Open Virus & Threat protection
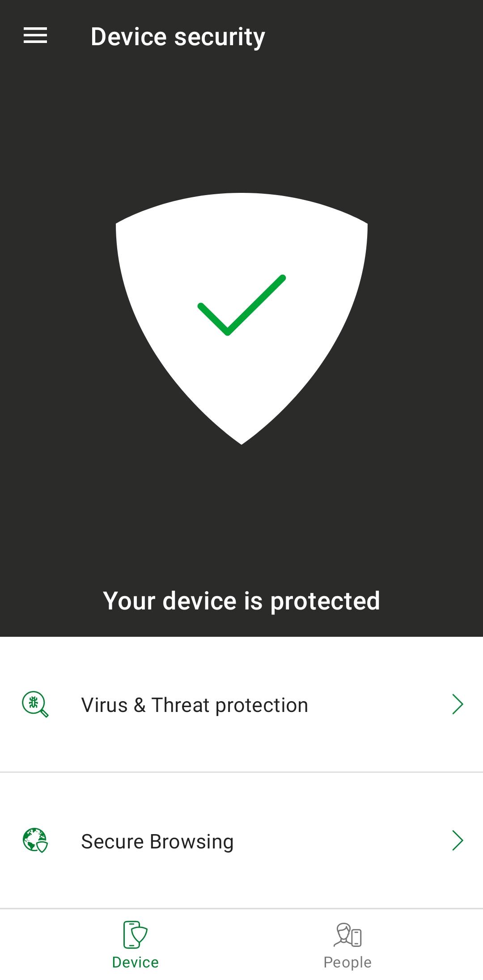This screenshot has height=980, width=483. 241,704
